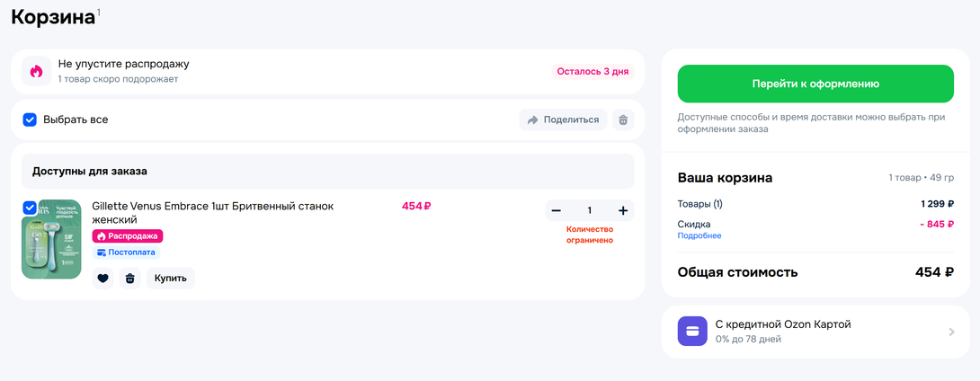
Task: Click the Осталось 3 дня label
Action: (x=592, y=71)
